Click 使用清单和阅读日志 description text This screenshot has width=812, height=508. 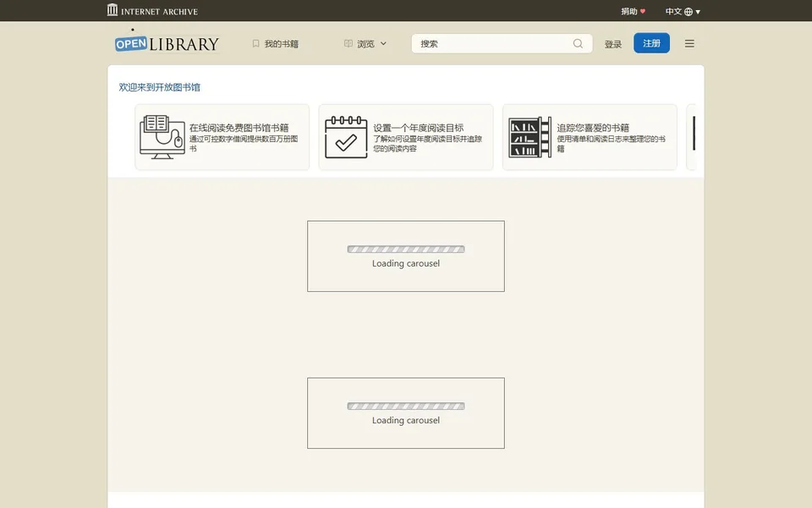(611, 144)
